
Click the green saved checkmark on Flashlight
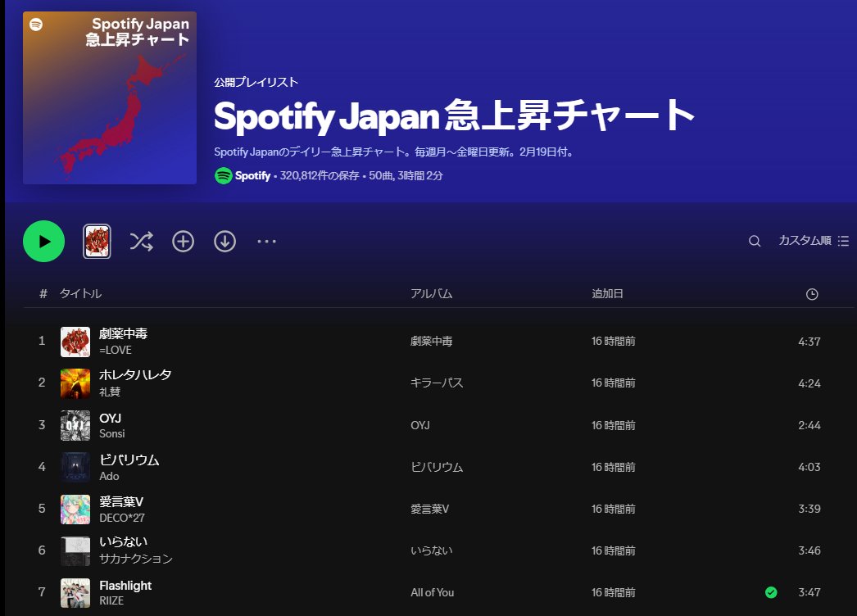tap(771, 592)
